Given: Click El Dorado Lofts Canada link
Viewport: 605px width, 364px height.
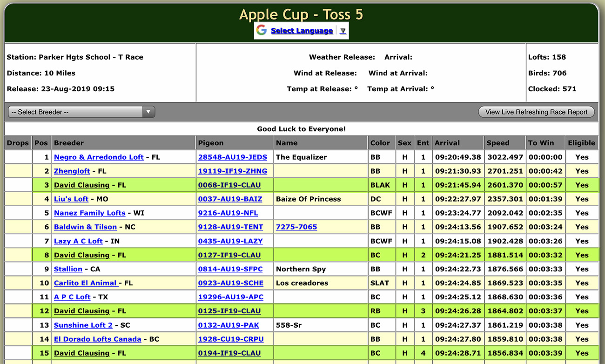Looking at the screenshot, I should (97, 339).
